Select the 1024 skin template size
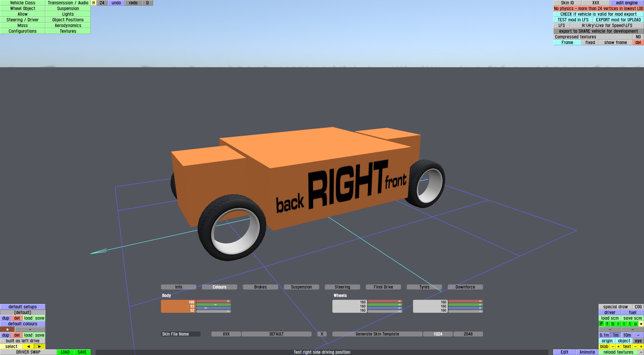Viewport: 644px width, 355px height. [438, 334]
